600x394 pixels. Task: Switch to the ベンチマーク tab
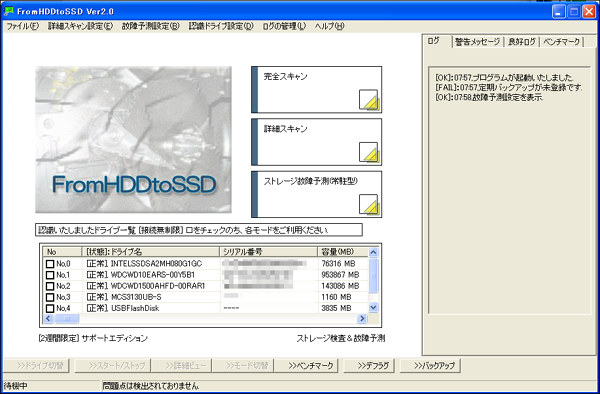point(561,42)
